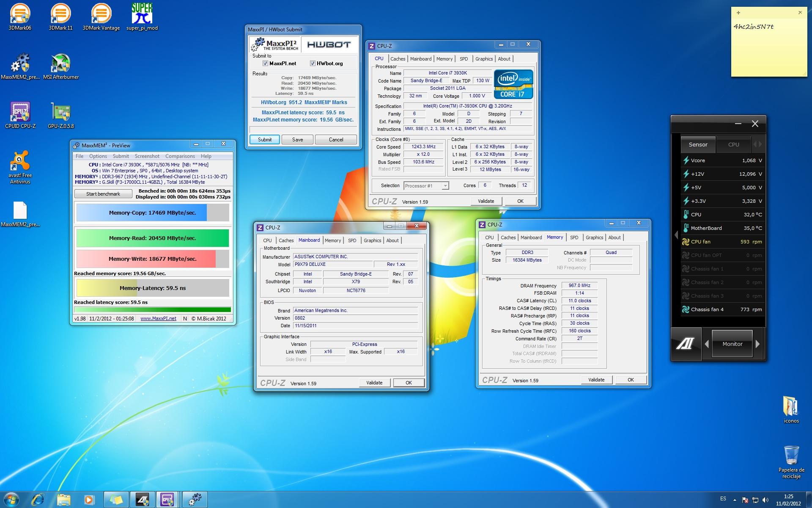Screen dimensions: 812x508
Task: Click the Memory-Read result bar
Action: pyautogui.click(x=153, y=238)
